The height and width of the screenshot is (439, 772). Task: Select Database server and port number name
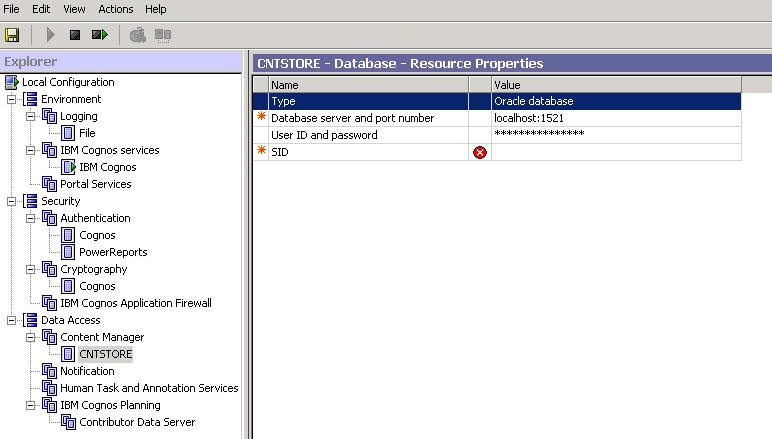[x=368, y=118]
